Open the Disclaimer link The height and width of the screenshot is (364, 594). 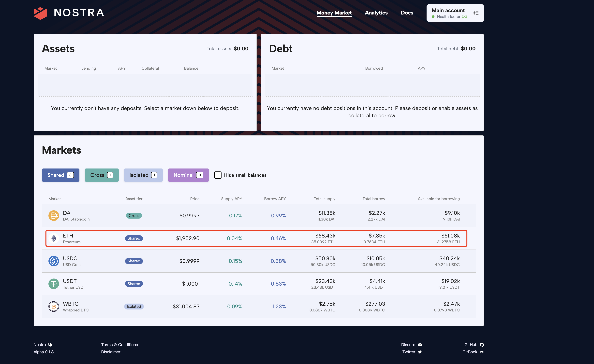point(111,352)
